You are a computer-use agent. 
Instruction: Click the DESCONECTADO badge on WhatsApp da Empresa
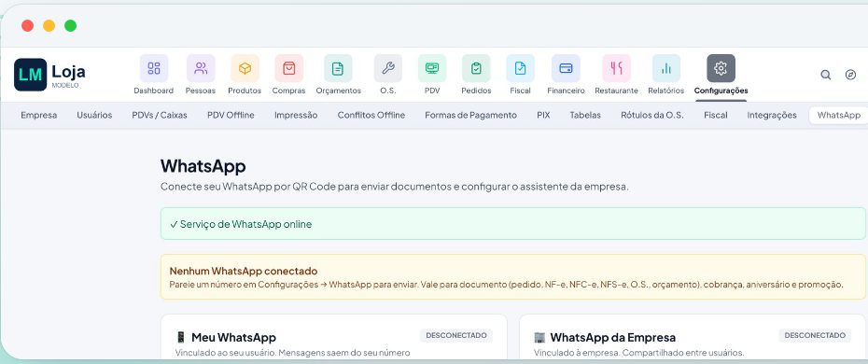pos(815,335)
